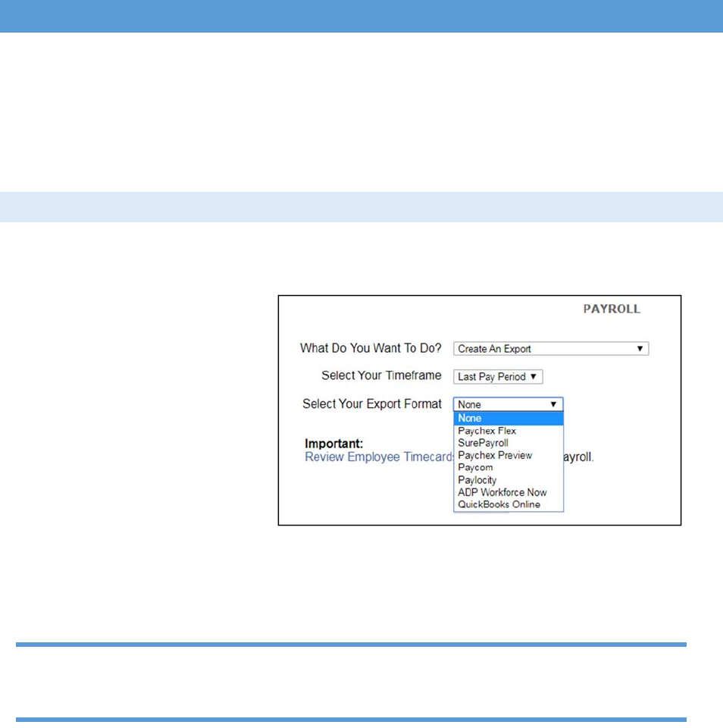Click the 'Select Your Timeframe' label

tap(381, 375)
